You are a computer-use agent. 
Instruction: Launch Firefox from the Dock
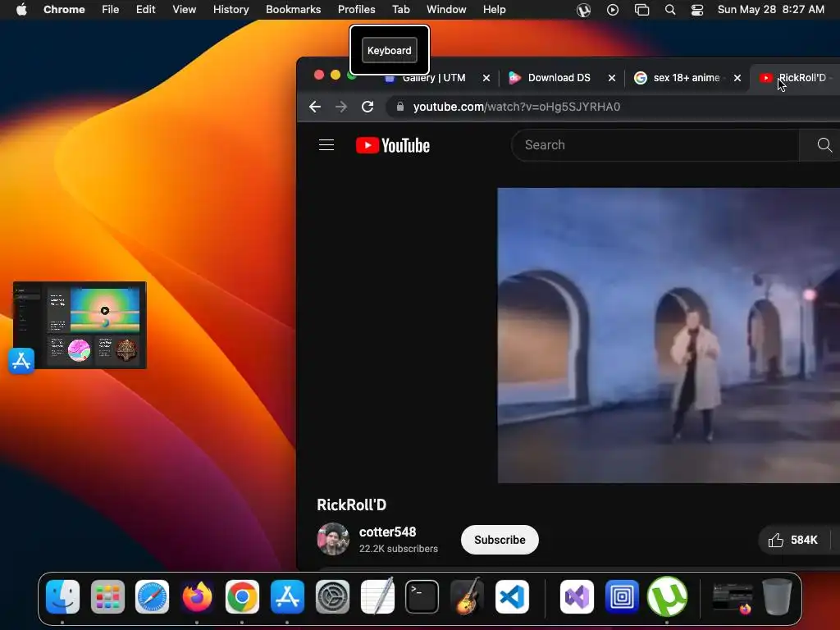click(x=197, y=597)
